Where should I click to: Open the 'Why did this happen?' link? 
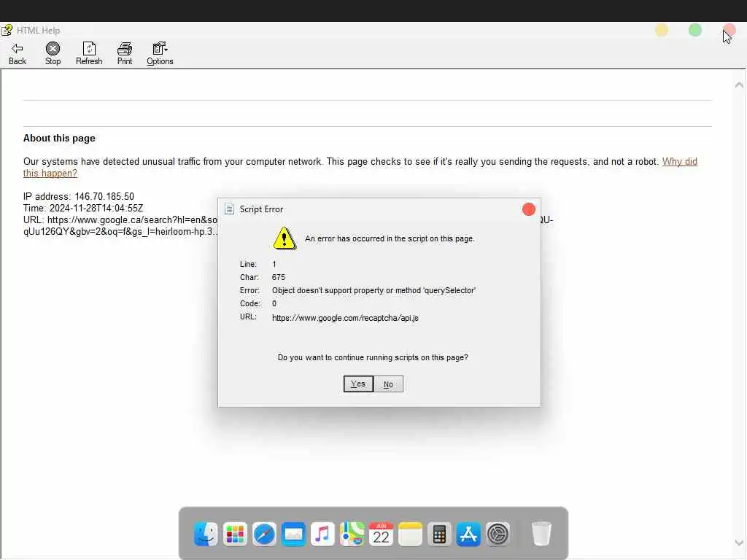coord(679,161)
